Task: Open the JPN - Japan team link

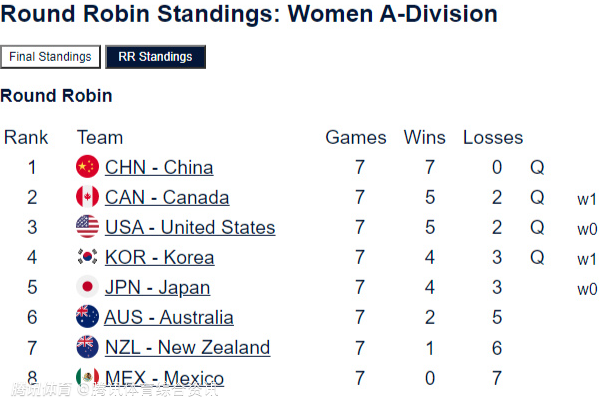Action: point(157,287)
